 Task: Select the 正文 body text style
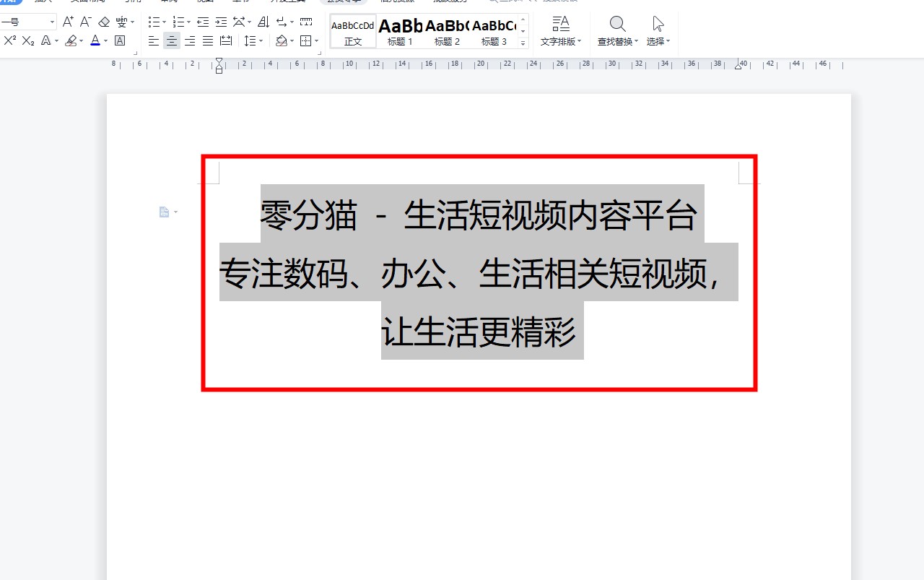pyautogui.click(x=353, y=31)
